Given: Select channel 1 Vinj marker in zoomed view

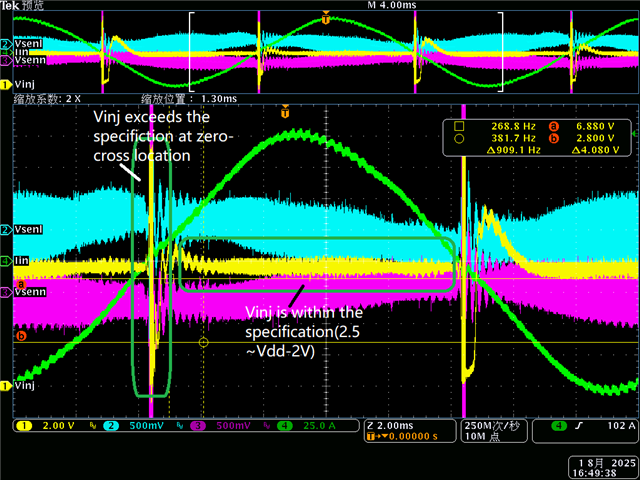Looking at the screenshot, I should point(6,385).
